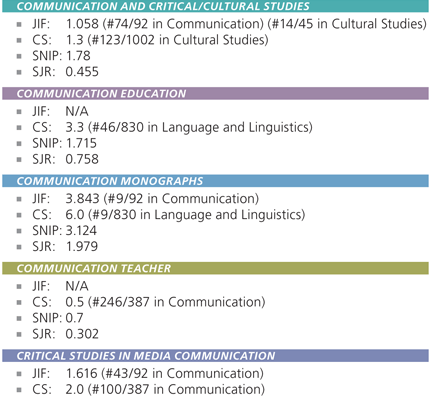
Task: Select CS 3.3 Language and Linguistics line
Action: pyautogui.click(x=172, y=127)
